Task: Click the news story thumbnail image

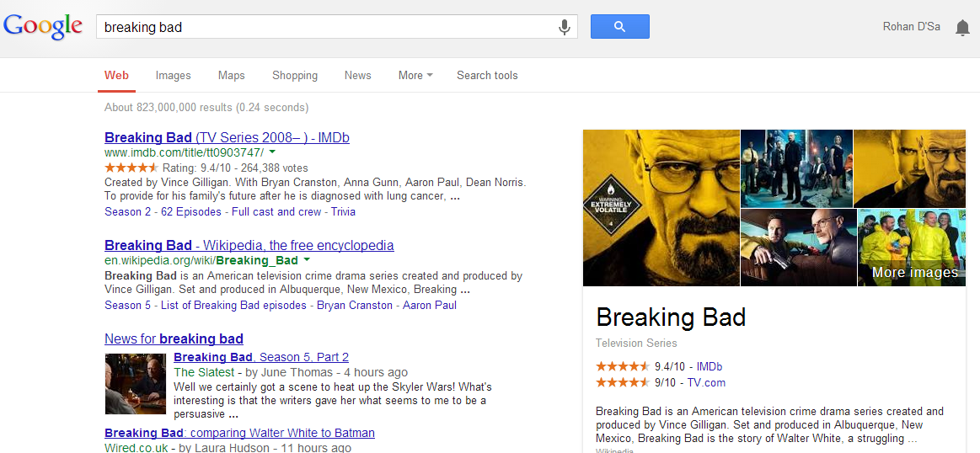Action: [x=136, y=384]
